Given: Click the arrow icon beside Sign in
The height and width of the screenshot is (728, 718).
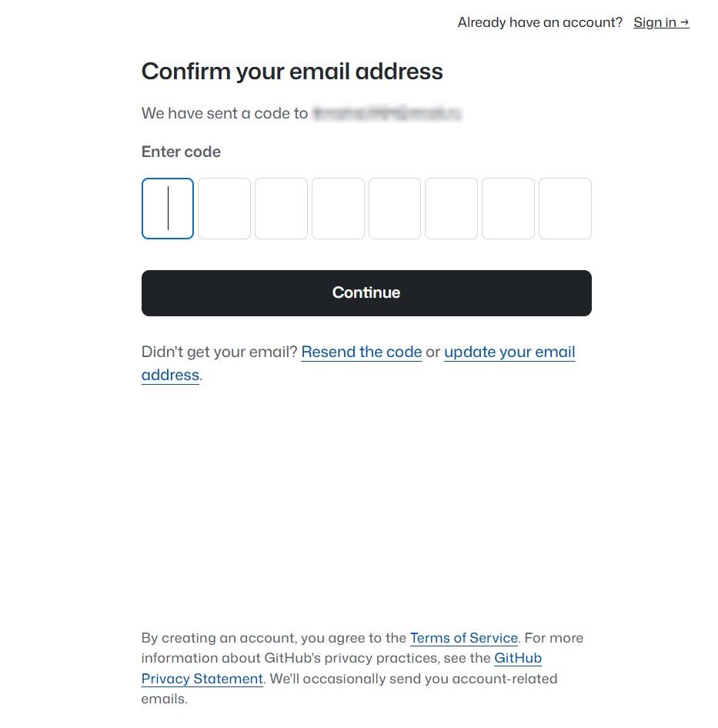Looking at the screenshot, I should click(685, 22).
